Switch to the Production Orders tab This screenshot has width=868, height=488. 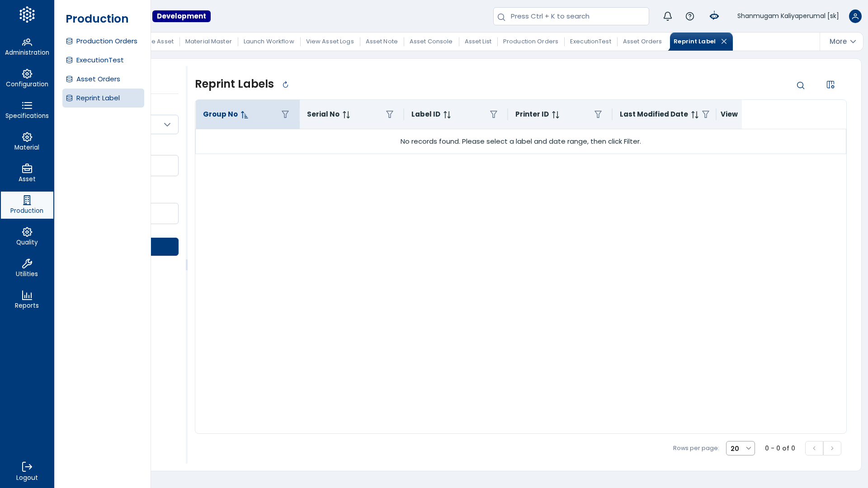pos(531,42)
